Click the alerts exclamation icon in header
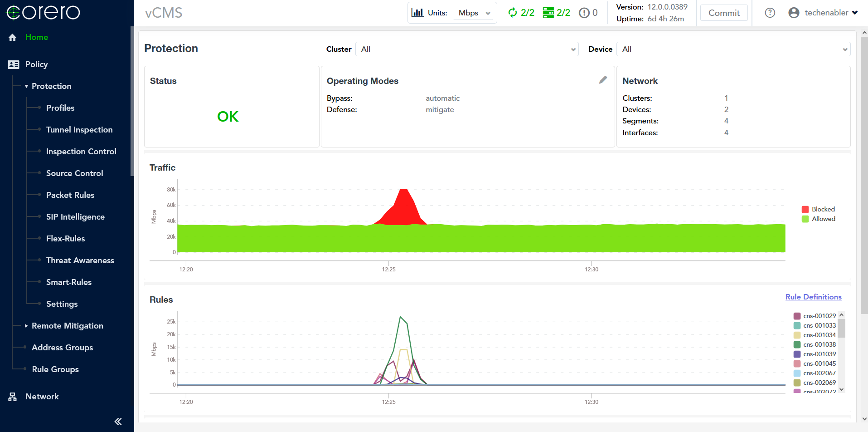This screenshot has height=432, width=868. pyautogui.click(x=584, y=13)
